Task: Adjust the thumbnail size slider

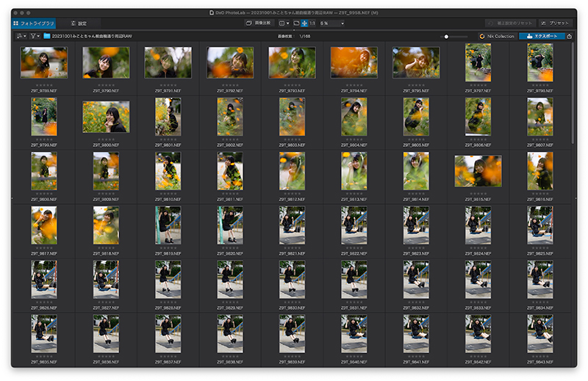Action: [454, 37]
